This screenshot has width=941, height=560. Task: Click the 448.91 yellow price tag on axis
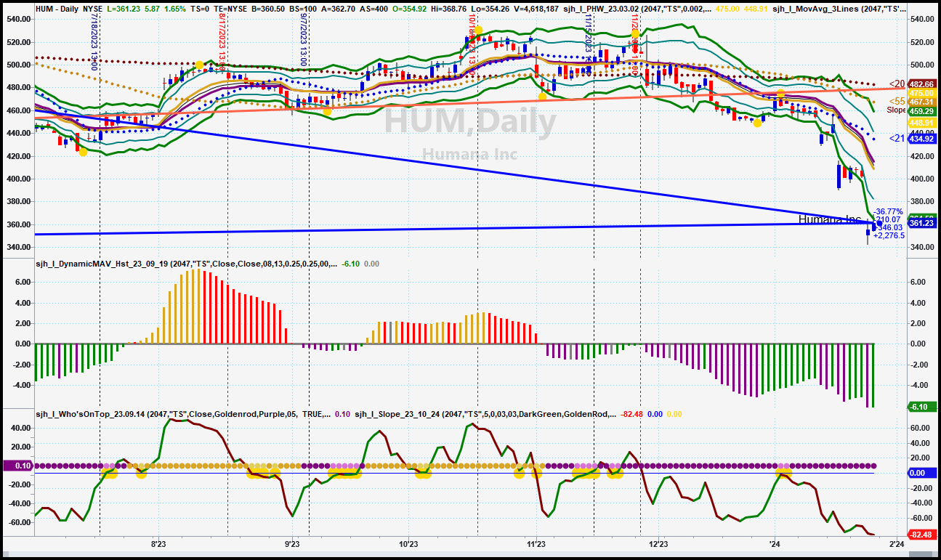click(921, 123)
